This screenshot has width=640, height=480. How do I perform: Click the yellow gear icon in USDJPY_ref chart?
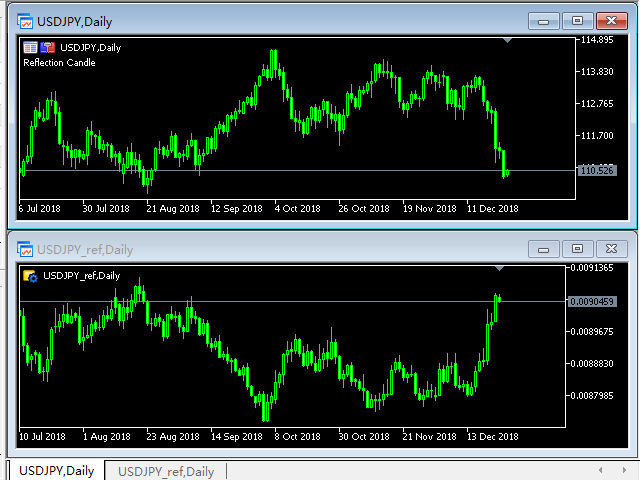(x=30, y=276)
